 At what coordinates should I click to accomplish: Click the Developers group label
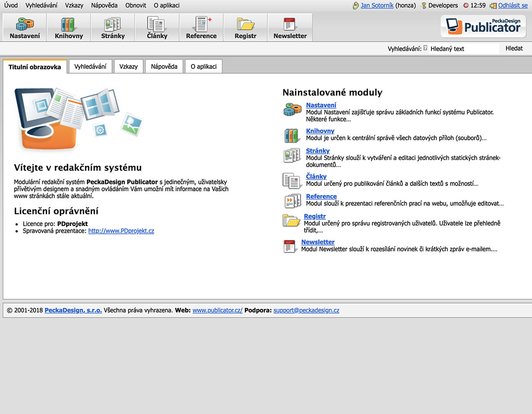coord(443,5)
